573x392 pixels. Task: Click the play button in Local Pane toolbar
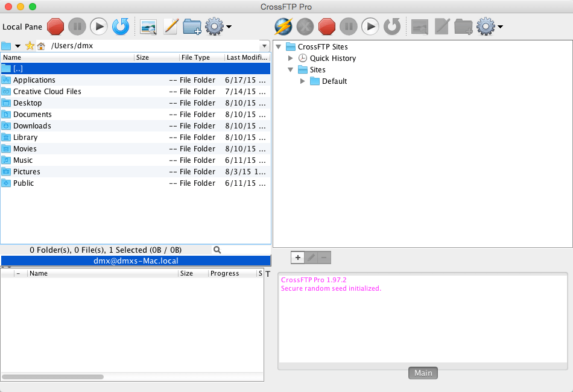point(98,27)
